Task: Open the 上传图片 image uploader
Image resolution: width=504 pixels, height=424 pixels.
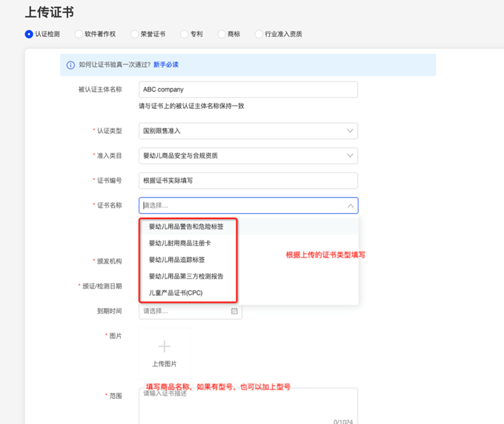Action: pos(164,353)
